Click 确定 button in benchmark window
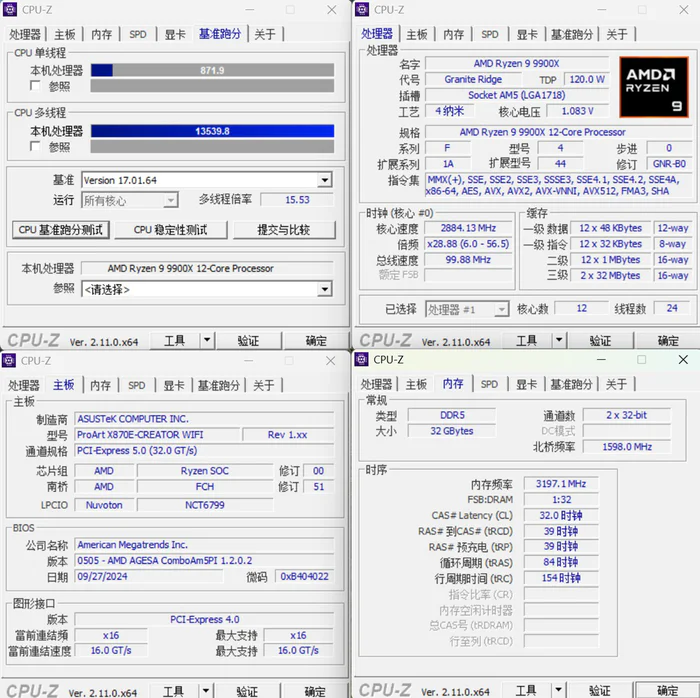Screen dimensions: 700x698 tap(316, 341)
